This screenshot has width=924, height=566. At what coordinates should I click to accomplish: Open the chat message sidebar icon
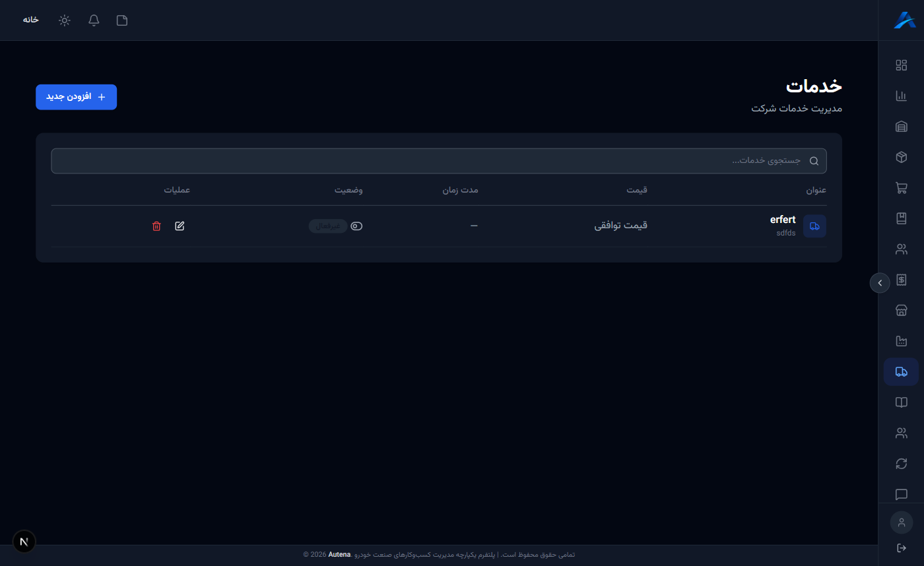click(901, 494)
